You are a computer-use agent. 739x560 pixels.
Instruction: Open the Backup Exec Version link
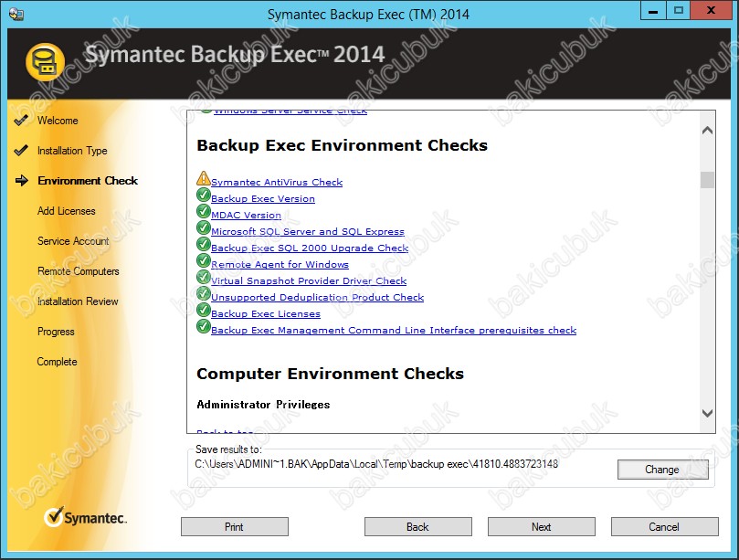click(263, 199)
